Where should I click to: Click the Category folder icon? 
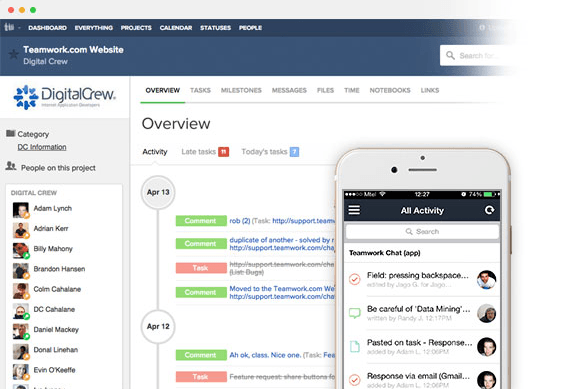(10, 133)
